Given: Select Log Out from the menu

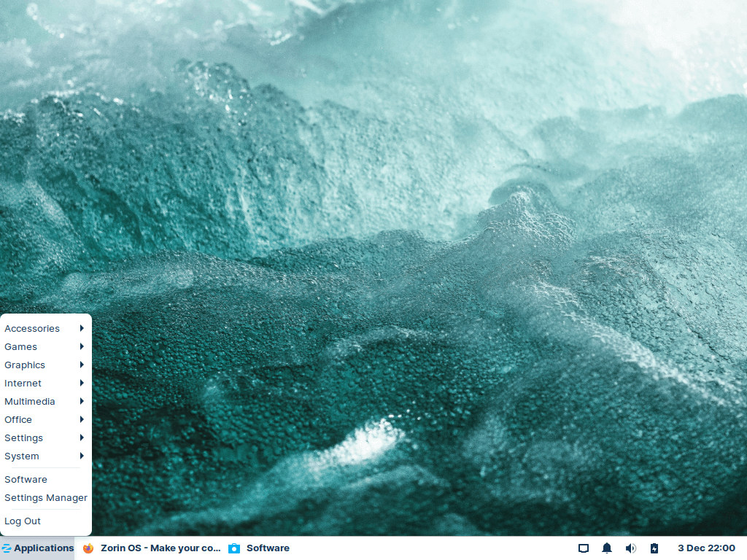Looking at the screenshot, I should tap(23, 521).
